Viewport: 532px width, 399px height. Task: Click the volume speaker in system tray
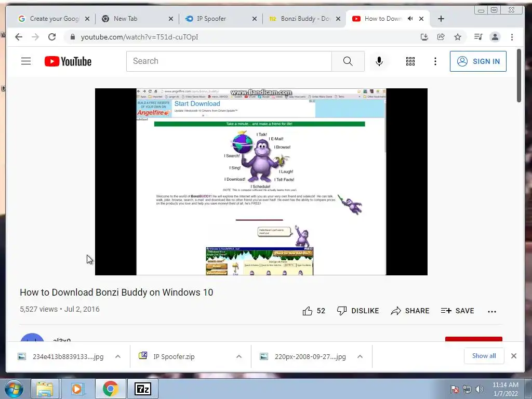(x=480, y=389)
